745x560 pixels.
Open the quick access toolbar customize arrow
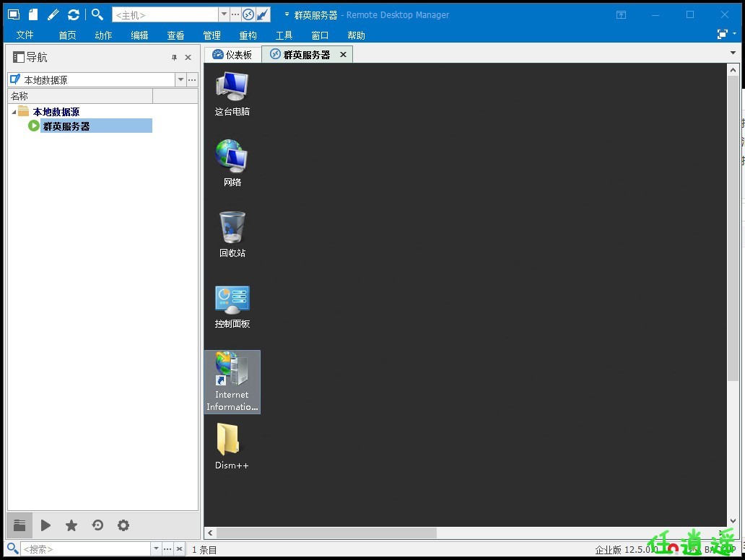[287, 14]
